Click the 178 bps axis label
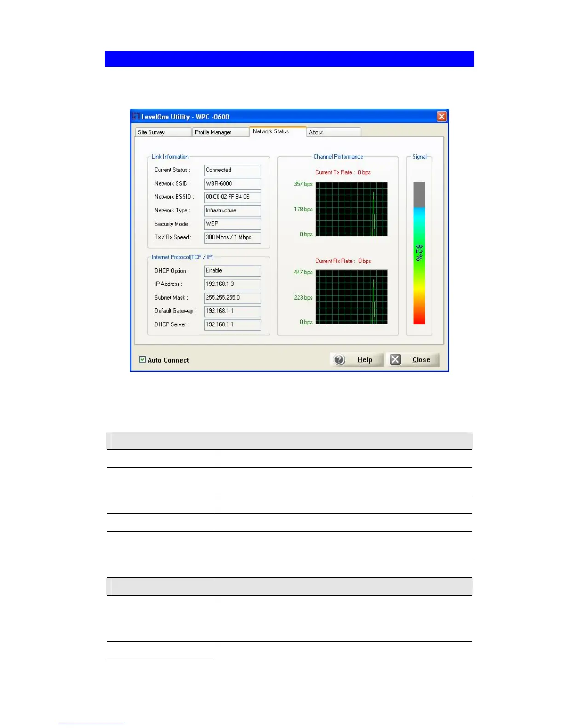Viewport: 563px width, 728px height. point(304,210)
